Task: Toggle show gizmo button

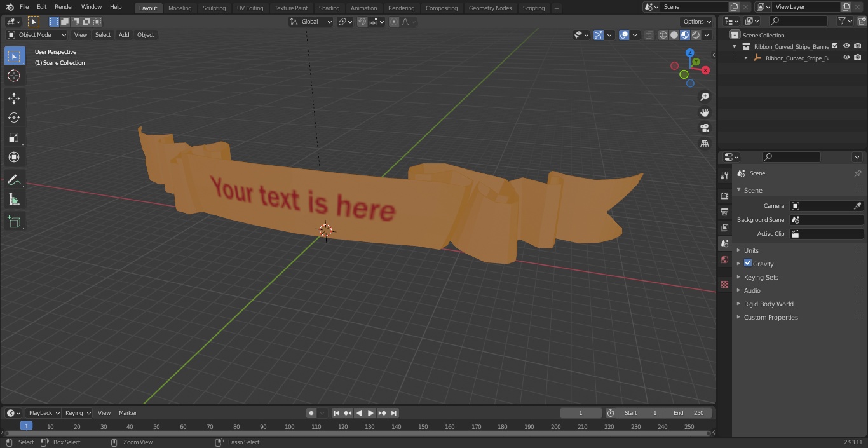Action: 599,35
